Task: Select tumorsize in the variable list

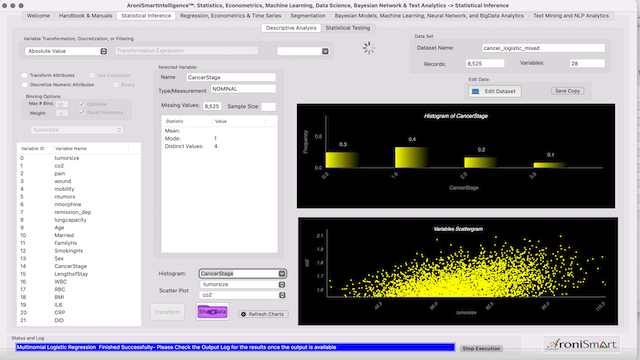Action: pyautogui.click(x=79, y=158)
